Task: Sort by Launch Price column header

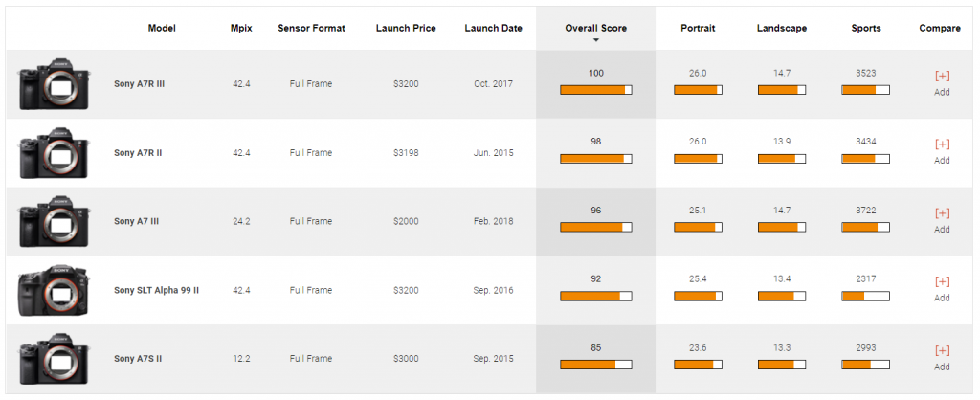Action: pos(405,28)
